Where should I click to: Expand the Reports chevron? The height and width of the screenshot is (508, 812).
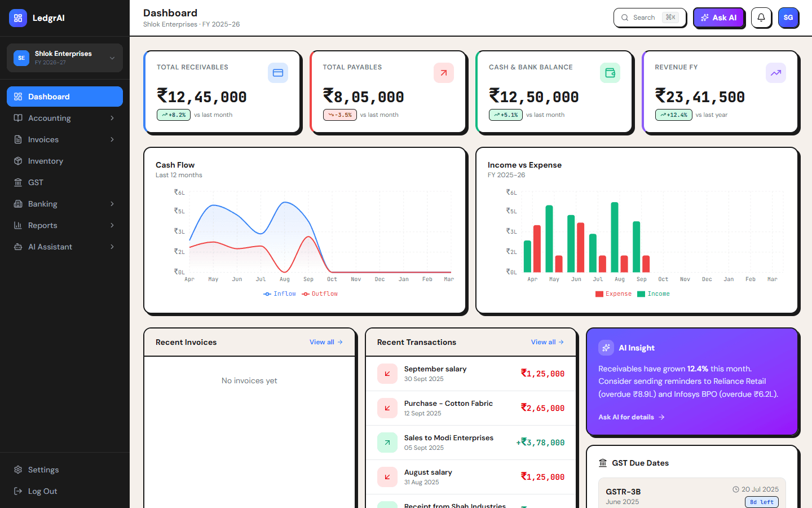pos(112,225)
